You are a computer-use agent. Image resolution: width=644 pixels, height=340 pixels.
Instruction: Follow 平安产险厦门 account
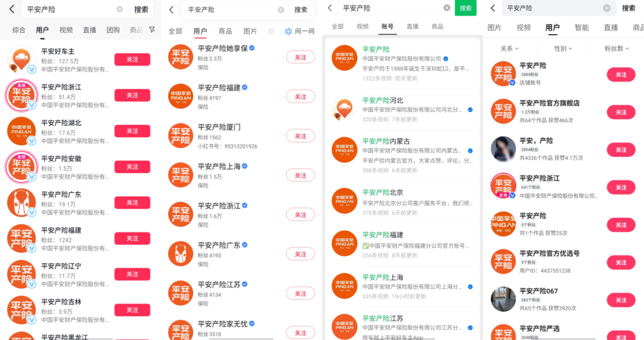pos(300,136)
